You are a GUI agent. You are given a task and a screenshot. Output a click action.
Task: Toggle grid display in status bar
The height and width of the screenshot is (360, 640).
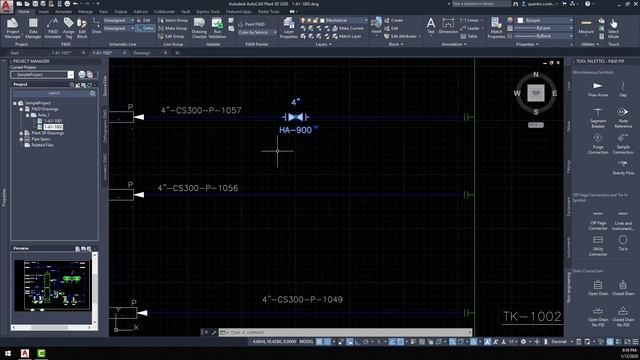click(320, 342)
